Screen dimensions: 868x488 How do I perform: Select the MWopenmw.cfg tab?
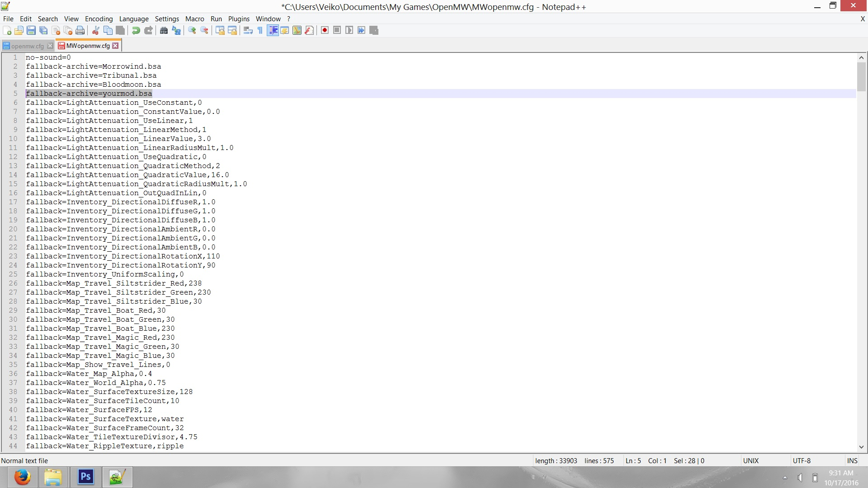click(88, 46)
